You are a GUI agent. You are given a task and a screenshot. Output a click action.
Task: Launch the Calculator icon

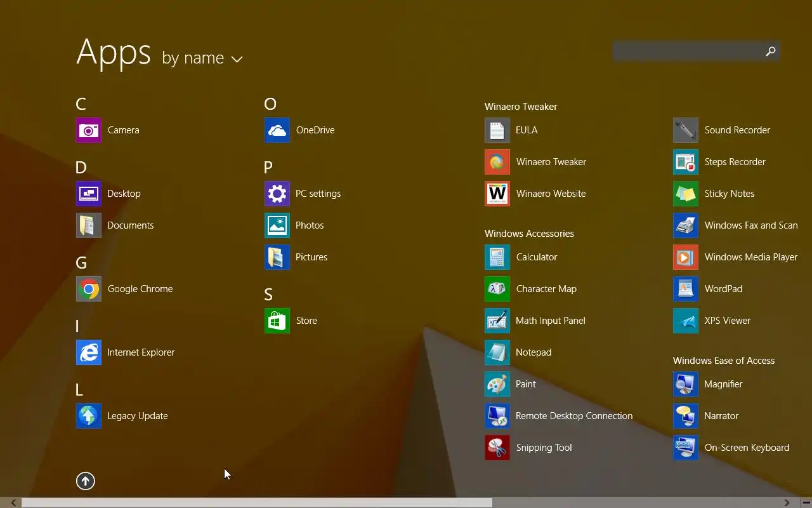[497, 257]
